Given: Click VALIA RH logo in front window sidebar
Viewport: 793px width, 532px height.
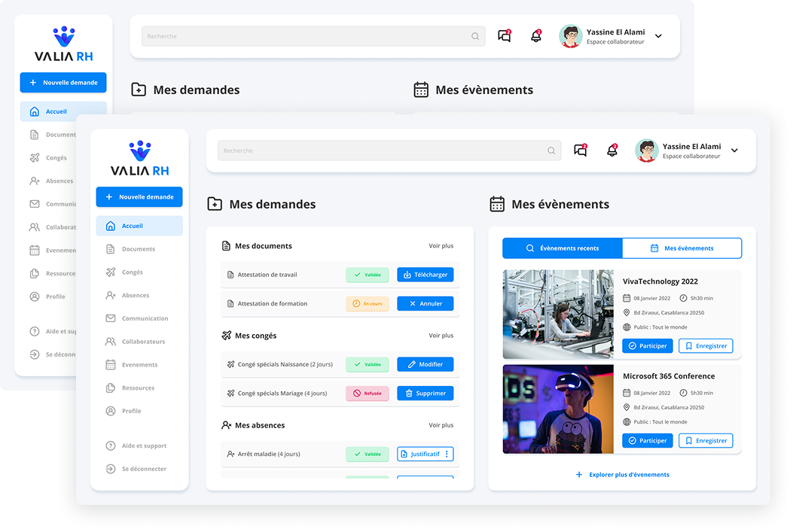Looking at the screenshot, I should click(x=139, y=158).
